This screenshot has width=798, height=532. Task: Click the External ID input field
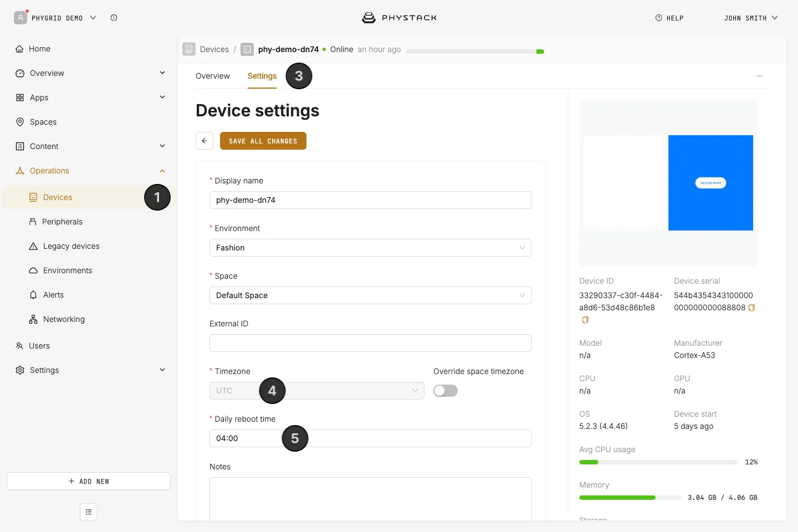click(x=370, y=343)
